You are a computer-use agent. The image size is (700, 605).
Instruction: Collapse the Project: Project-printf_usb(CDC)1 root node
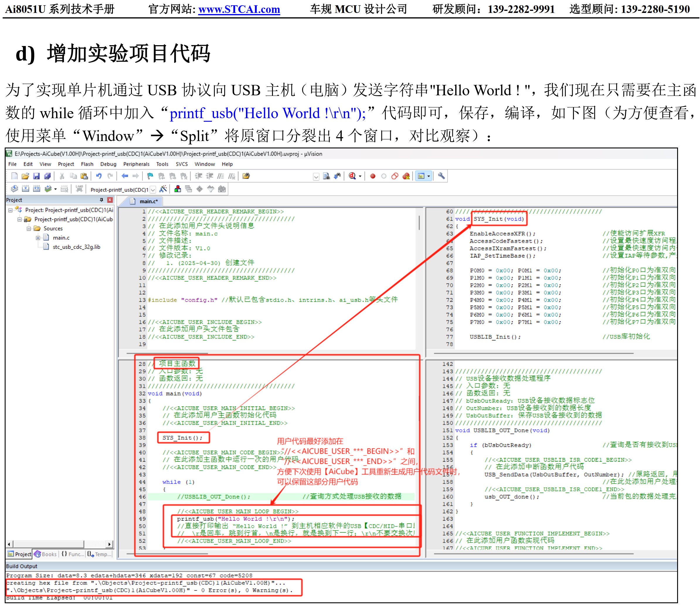pos(11,210)
